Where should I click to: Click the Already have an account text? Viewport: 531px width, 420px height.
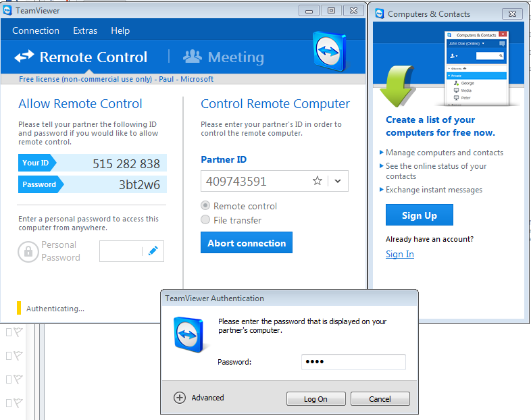[430, 239]
